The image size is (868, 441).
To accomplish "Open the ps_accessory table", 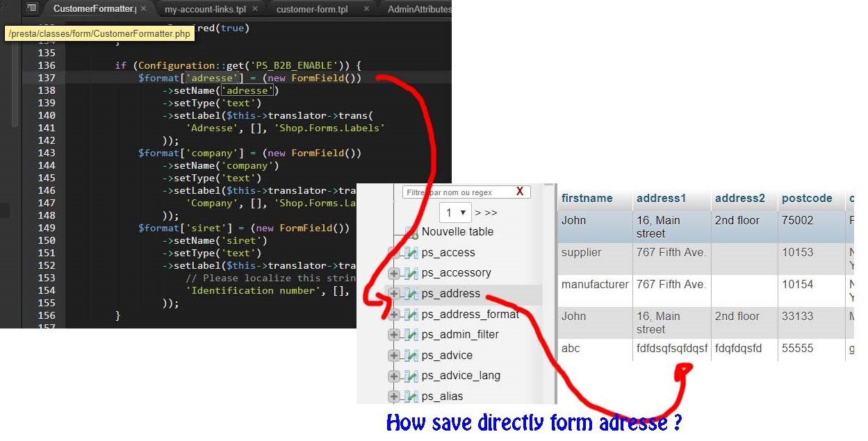I will 457,272.
